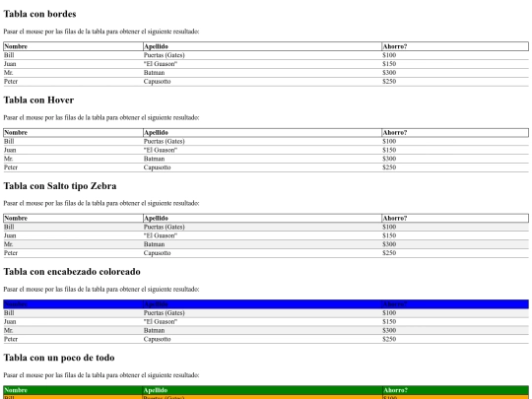Click 'Batman' in the Hover table
This screenshot has height=399, width=532.
point(154,159)
